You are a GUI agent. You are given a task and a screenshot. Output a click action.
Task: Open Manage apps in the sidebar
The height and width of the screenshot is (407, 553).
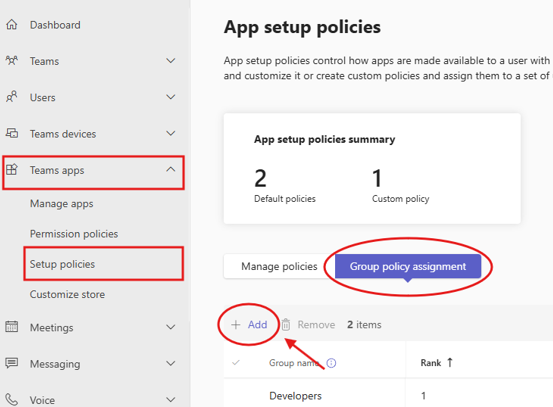(x=62, y=204)
